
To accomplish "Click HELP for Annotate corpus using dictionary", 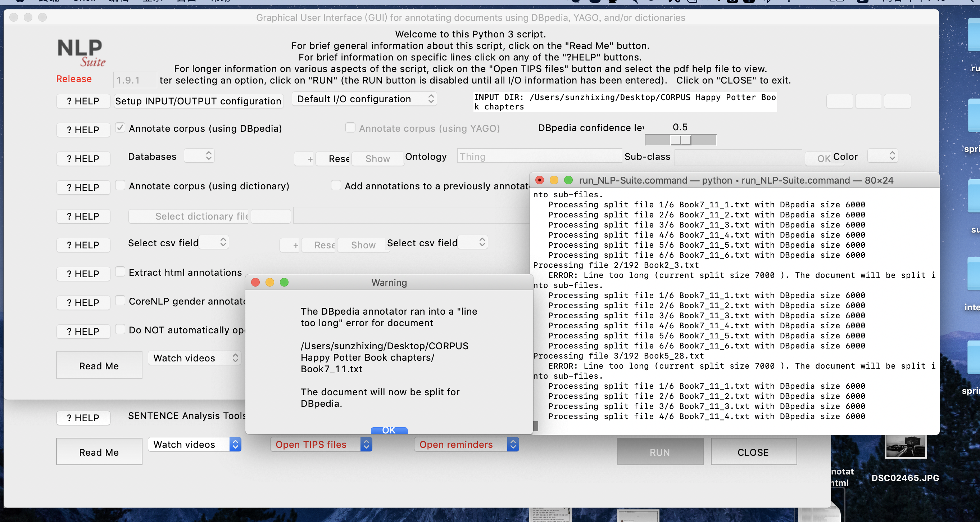I will tap(83, 188).
